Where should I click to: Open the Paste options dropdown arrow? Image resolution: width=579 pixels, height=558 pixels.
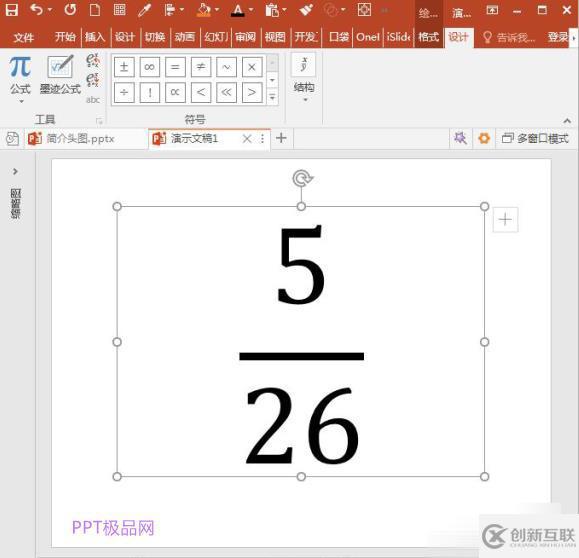pyautogui.click(x=284, y=10)
